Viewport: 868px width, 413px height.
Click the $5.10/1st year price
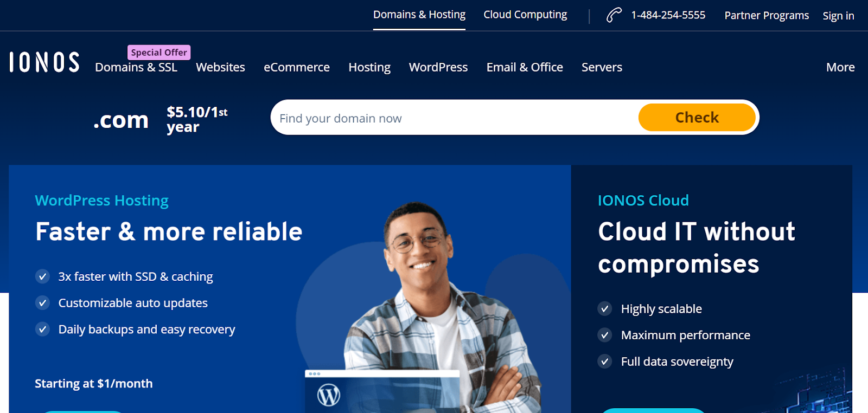197,120
